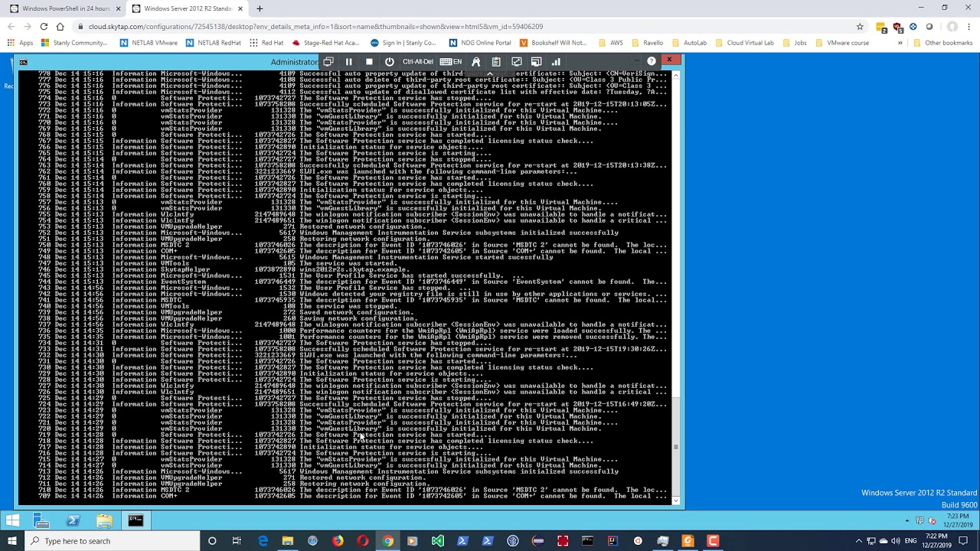Open the clipboard icon in Skytap toolbar
This screenshot has width=980, height=551.
(x=496, y=62)
